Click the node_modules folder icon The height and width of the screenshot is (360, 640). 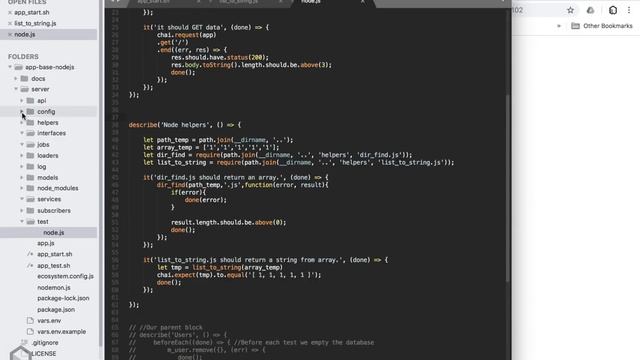click(x=30, y=188)
